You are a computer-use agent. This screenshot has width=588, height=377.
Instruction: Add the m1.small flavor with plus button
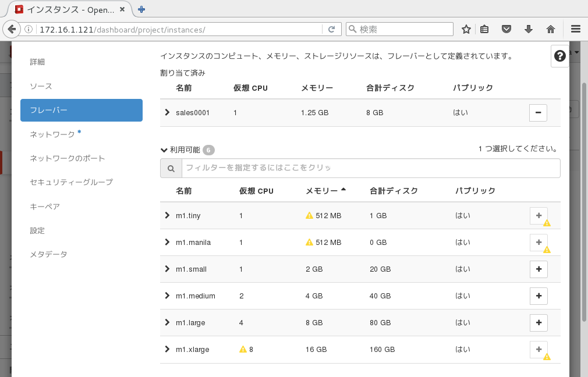pyautogui.click(x=539, y=269)
